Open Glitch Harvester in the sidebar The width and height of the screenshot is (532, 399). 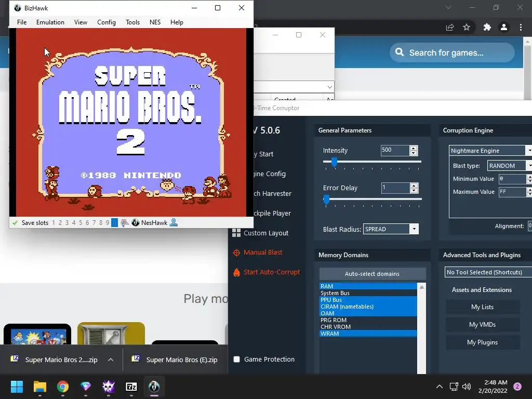[x=272, y=194]
